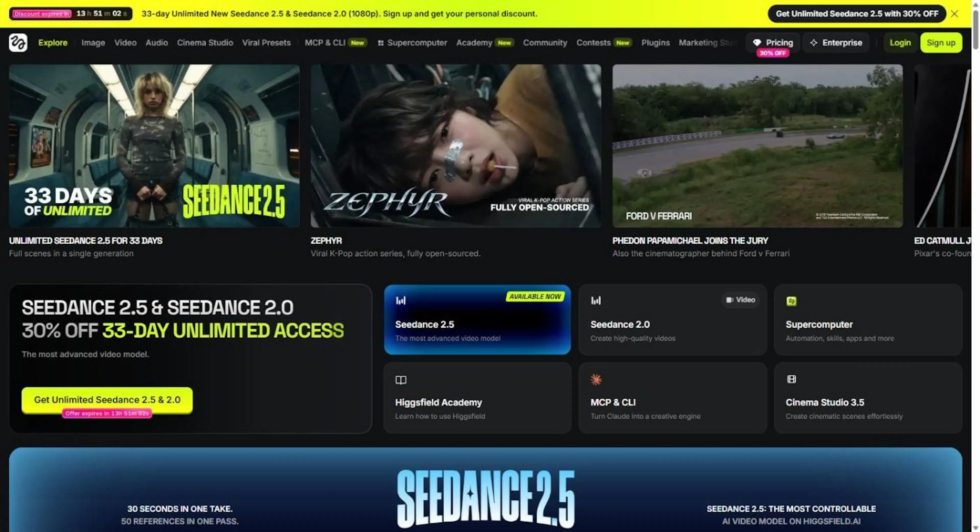Open the Audio menu
980x532 pixels.
click(x=157, y=43)
